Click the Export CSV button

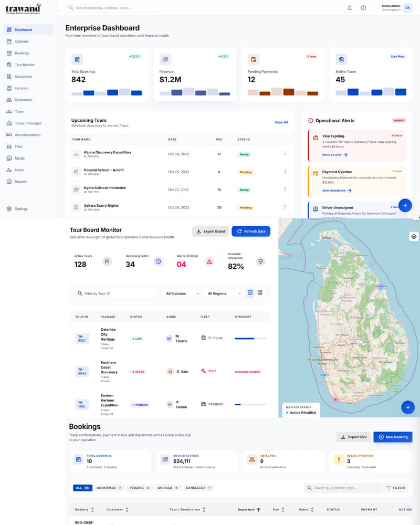[354, 437]
